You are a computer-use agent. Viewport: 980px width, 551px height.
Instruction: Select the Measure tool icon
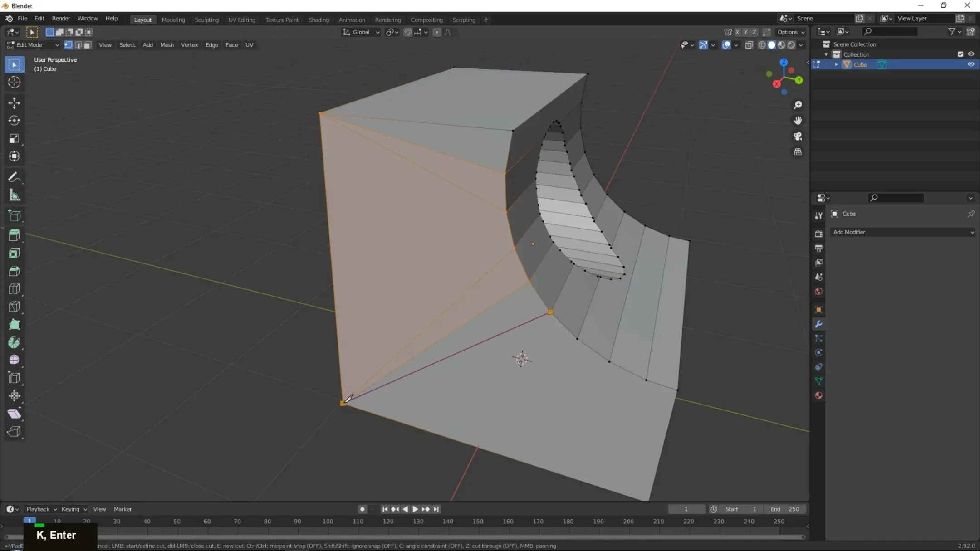tap(14, 195)
